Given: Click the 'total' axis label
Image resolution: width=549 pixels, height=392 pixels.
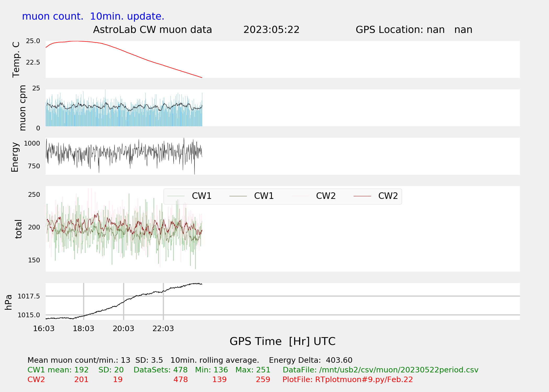Looking at the screenshot, I should [18, 229].
